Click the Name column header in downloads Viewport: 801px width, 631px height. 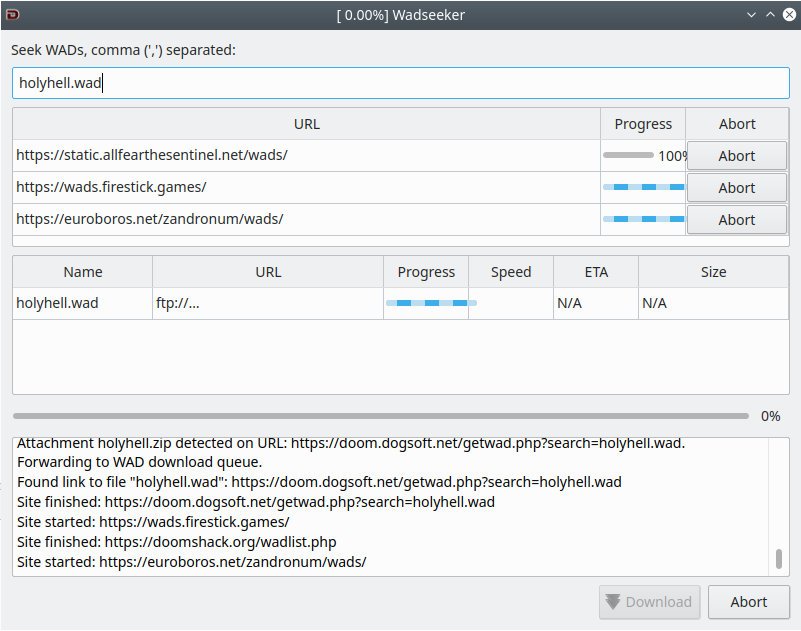(83, 272)
